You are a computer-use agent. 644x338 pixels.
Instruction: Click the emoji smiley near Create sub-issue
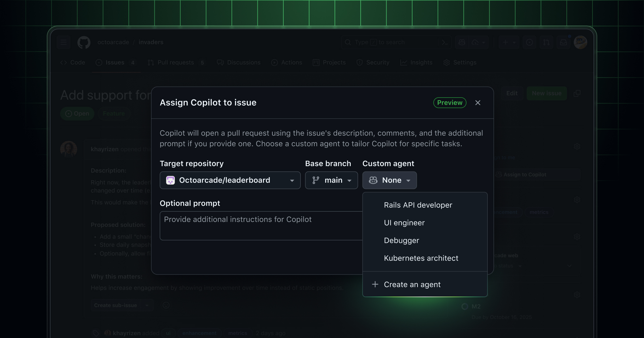[166, 305]
